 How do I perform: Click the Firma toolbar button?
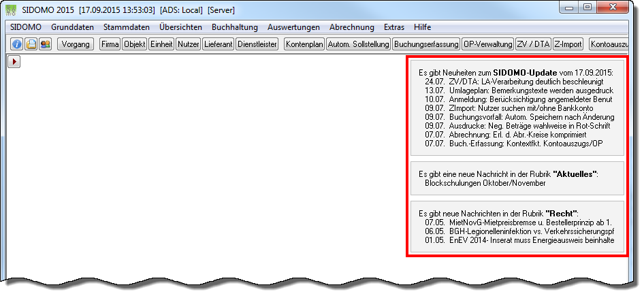pos(110,44)
